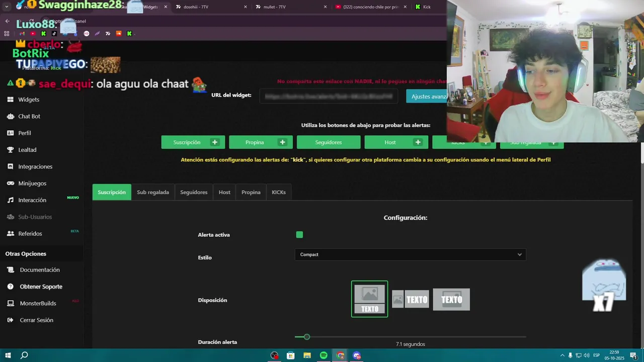The height and width of the screenshot is (362, 644).
Task: Open Widgets in the sidebar
Action: pyautogui.click(x=29, y=100)
